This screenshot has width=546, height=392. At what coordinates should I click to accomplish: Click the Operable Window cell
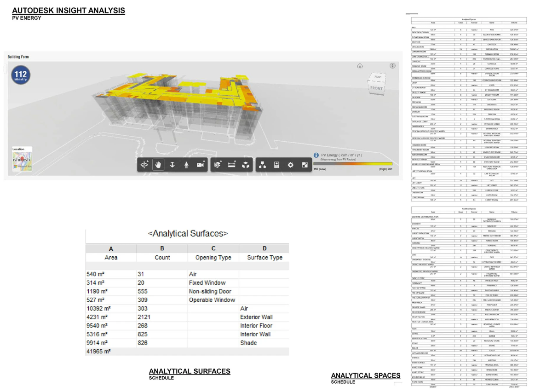coord(213,300)
